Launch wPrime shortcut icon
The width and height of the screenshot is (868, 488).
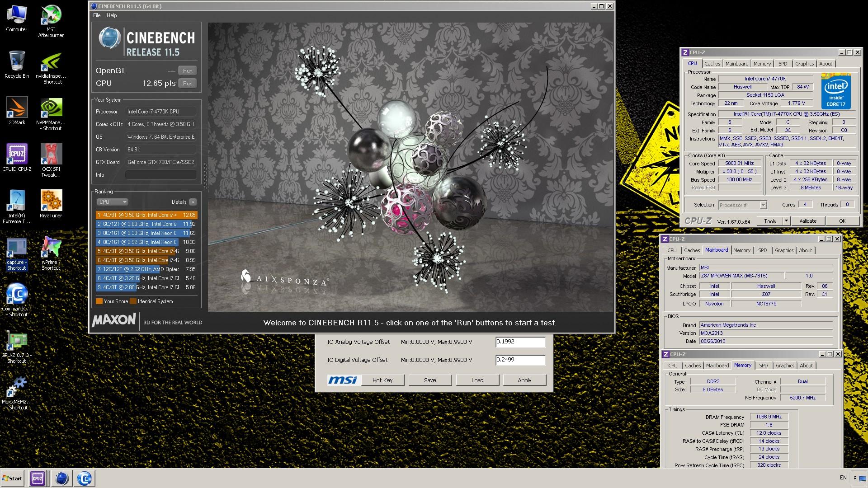51,253
